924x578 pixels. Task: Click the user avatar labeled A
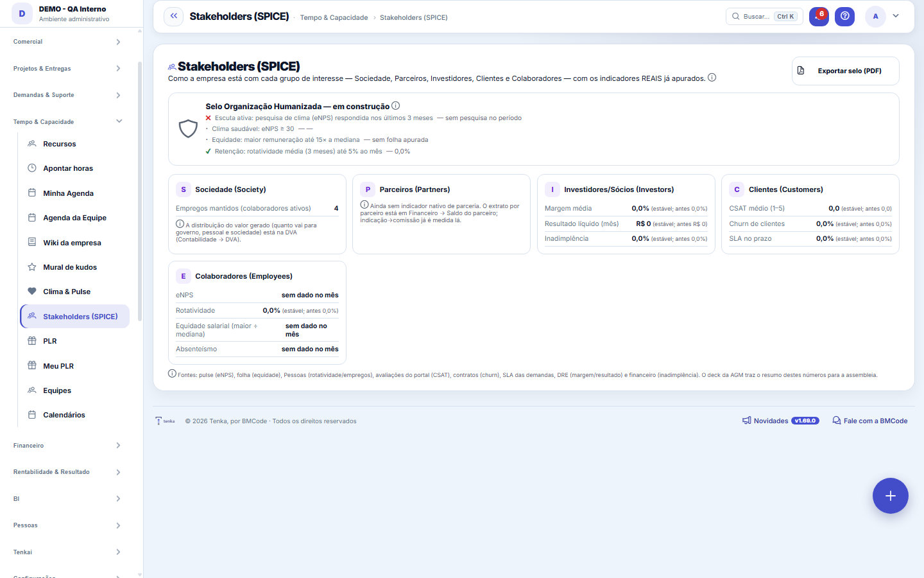coord(875,17)
